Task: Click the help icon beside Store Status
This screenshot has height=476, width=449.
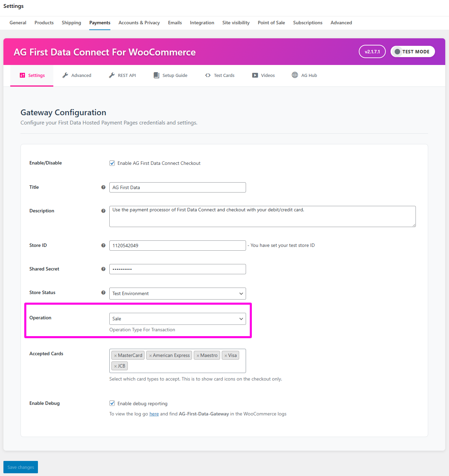Action: (103, 293)
